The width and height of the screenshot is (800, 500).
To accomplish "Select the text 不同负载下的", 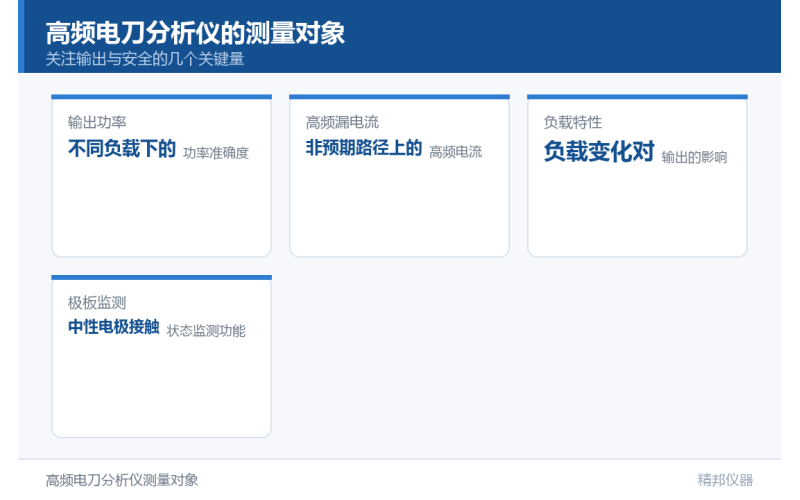I will (x=122, y=148).
